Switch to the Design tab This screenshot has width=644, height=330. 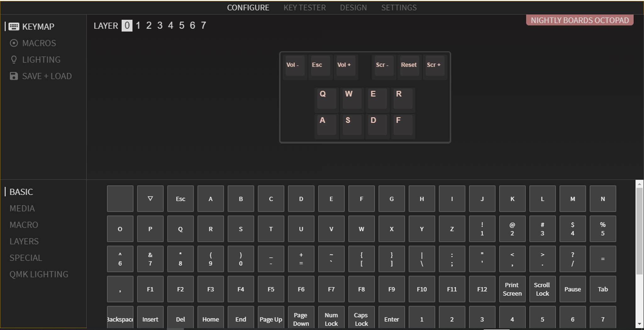pyautogui.click(x=353, y=8)
